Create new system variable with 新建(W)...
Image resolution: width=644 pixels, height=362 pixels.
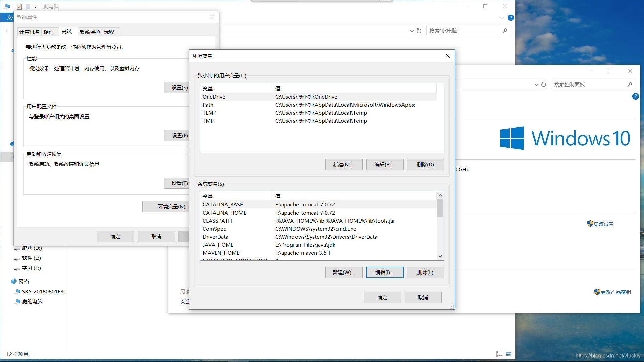tap(344, 272)
